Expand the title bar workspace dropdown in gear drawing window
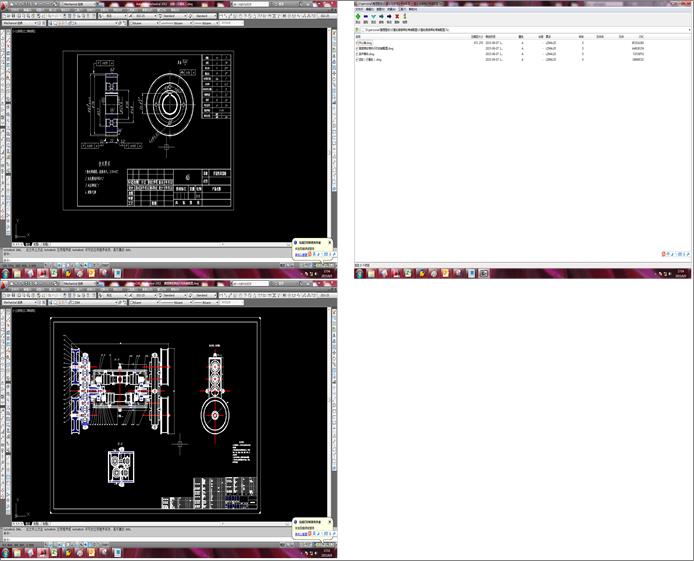694x561 pixels. pyautogui.click(x=94, y=4)
